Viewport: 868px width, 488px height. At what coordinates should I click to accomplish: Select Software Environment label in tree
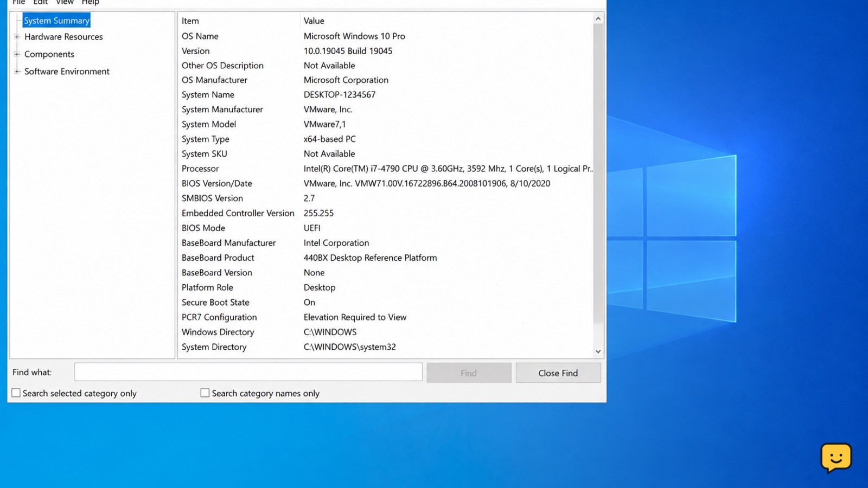[x=67, y=71]
